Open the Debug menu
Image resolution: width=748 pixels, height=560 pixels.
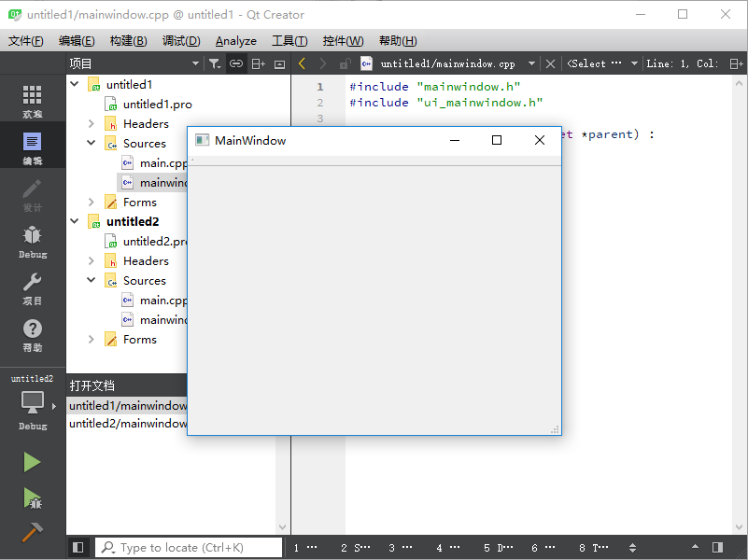point(181,41)
